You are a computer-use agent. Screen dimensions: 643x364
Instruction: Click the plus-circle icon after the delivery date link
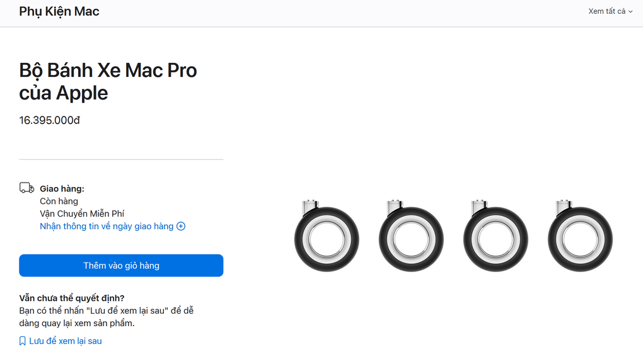[x=182, y=226]
